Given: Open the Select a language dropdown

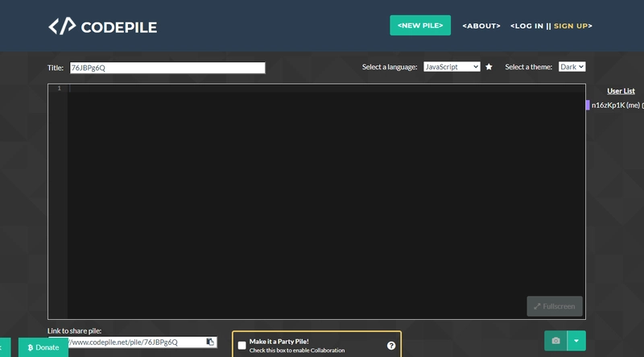Looking at the screenshot, I should [452, 67].
